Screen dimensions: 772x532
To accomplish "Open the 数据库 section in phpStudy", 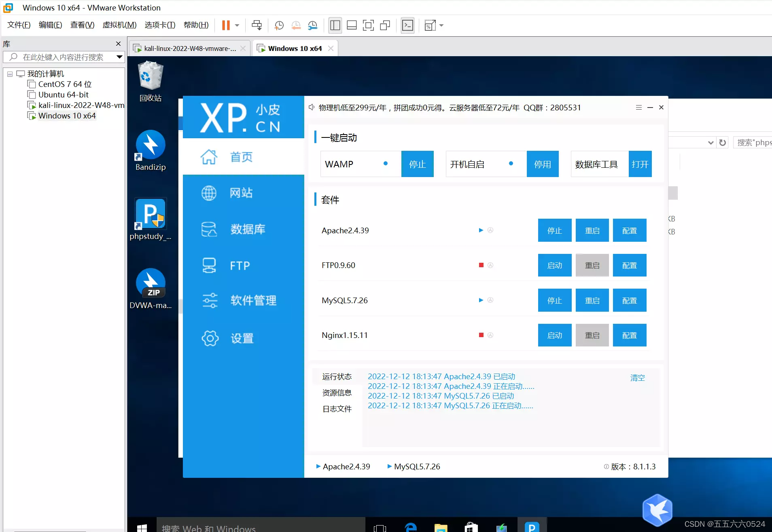I will pos(243,229).
